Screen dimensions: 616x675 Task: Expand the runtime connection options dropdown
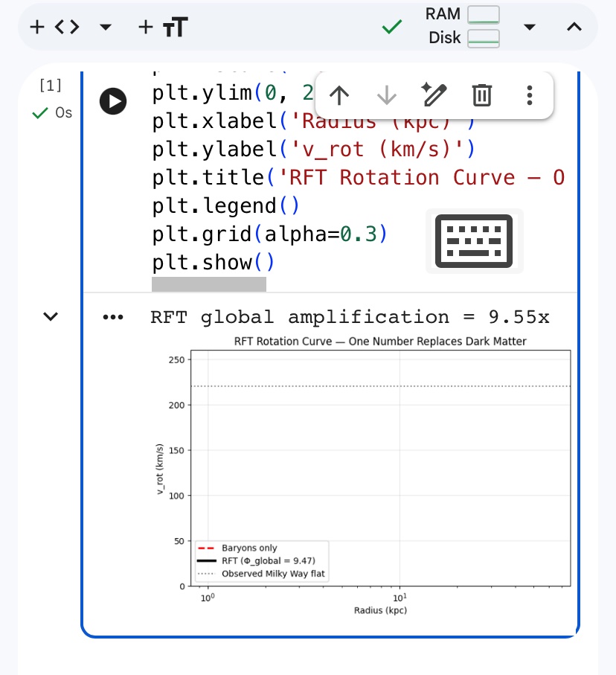point(530,27)
